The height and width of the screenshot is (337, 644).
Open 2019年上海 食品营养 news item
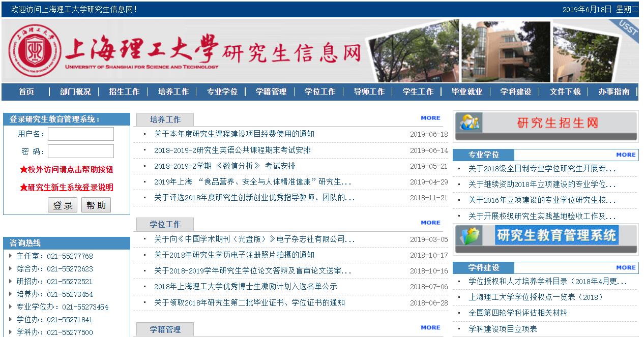click(253, 182)
